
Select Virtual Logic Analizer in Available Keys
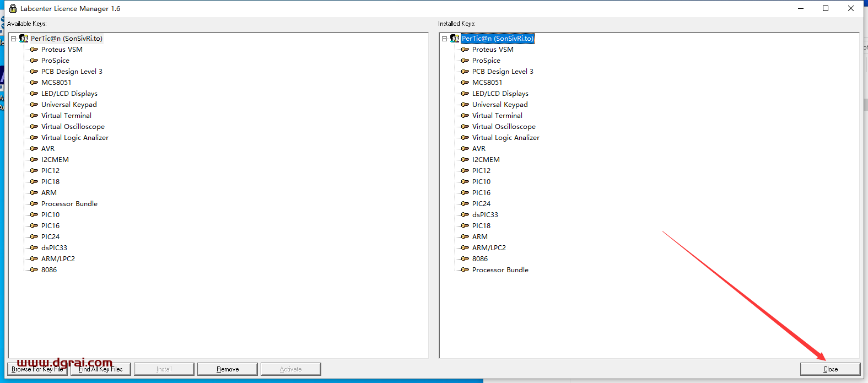[75, 138]
